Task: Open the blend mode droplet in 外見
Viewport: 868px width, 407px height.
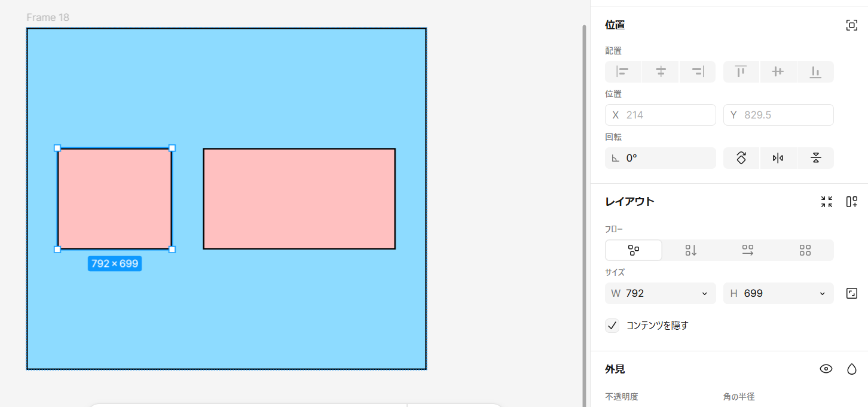Action: point(852,369)
